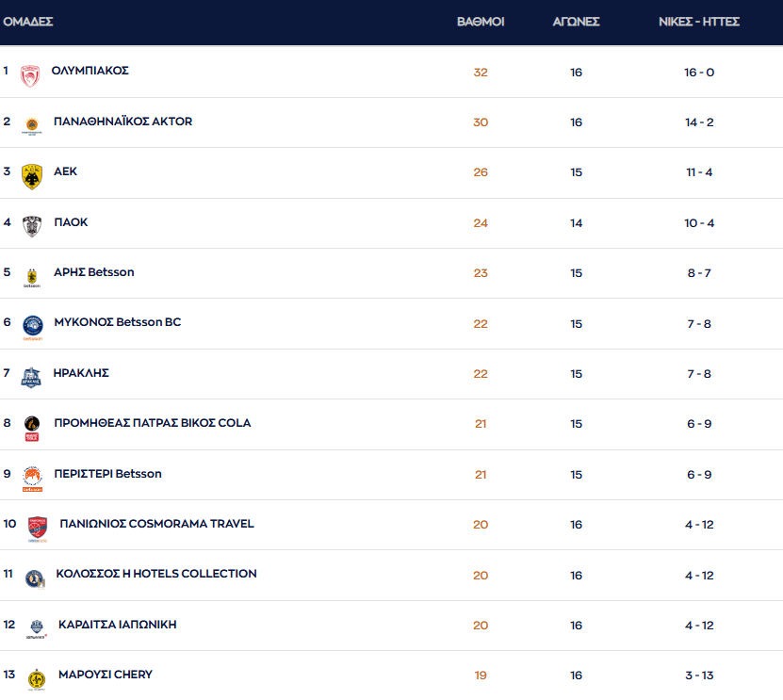The image size is (783, 700).
Task: Click the ΠΕΡΙΣΤΕΡΙ Betsson team logo
Action: click(x=32, y=478)
